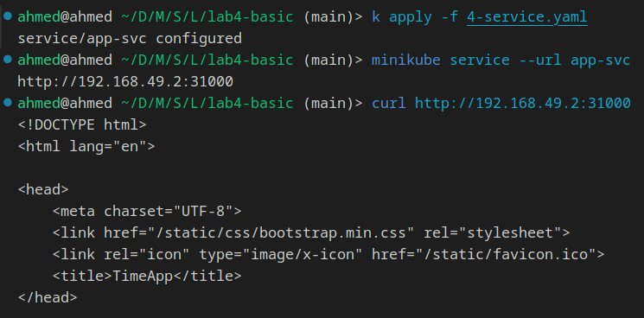644x318 pixels.
Task: Click the meta charset="UTF-8" line
Action: pos(147,211)
